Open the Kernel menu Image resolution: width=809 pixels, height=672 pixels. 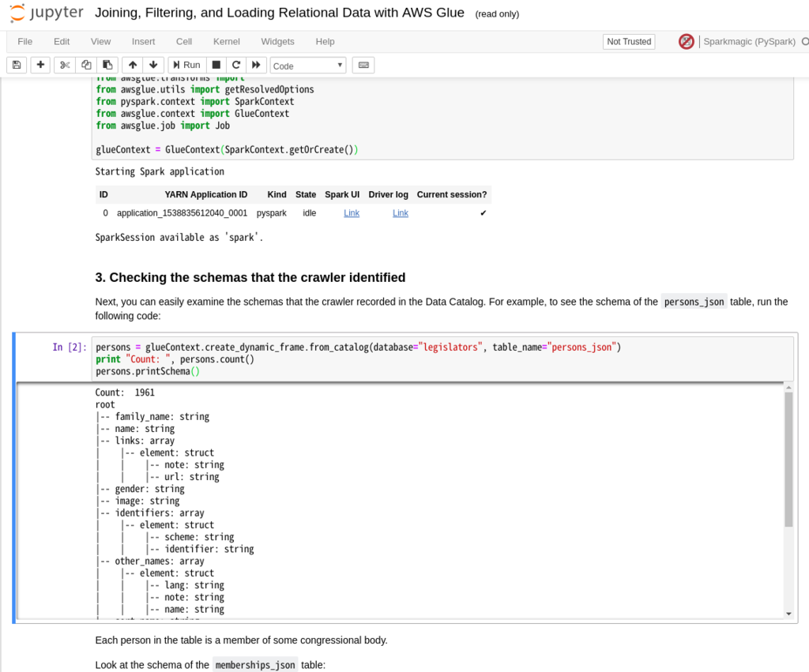tap(227, 41)
